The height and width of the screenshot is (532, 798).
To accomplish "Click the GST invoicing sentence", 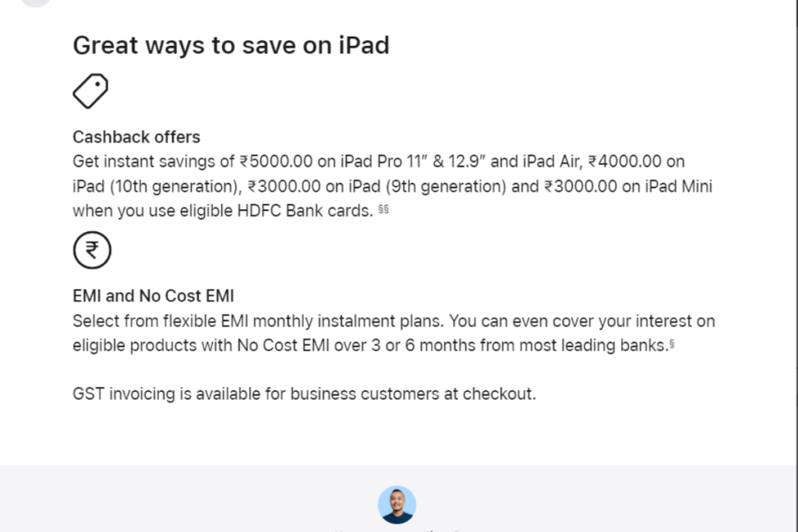I will click(x=305, y=393).
